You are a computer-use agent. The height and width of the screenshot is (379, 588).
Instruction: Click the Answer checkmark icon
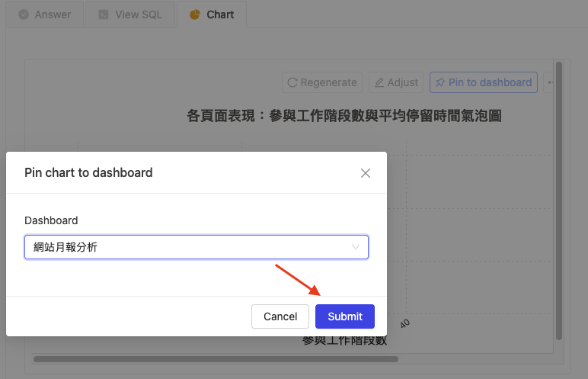pos(24,14)
